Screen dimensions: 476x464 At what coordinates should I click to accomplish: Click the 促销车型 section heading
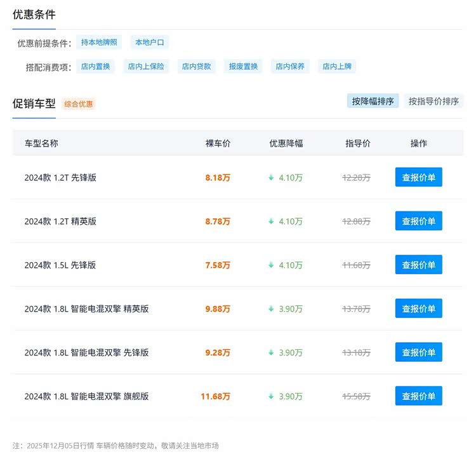coord(34,103)
